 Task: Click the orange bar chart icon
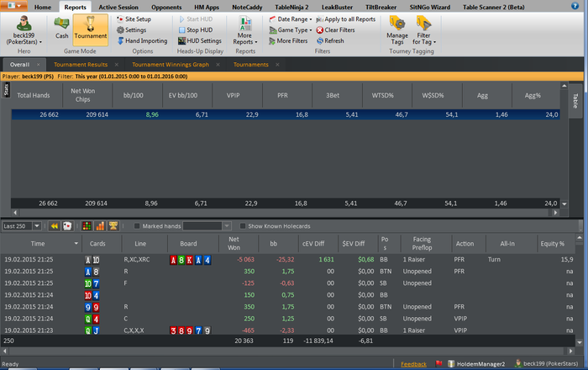[x=100, y=226]
